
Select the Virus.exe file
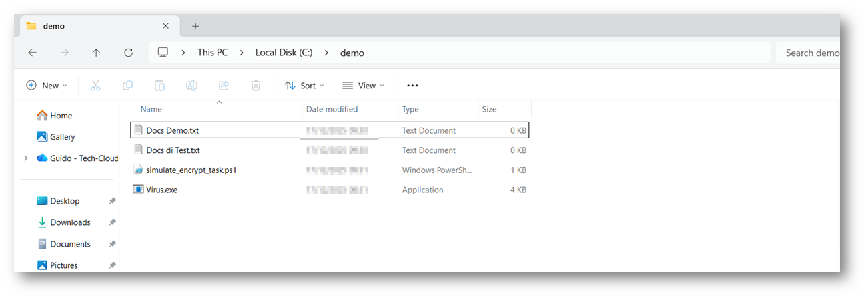[161, 190]
